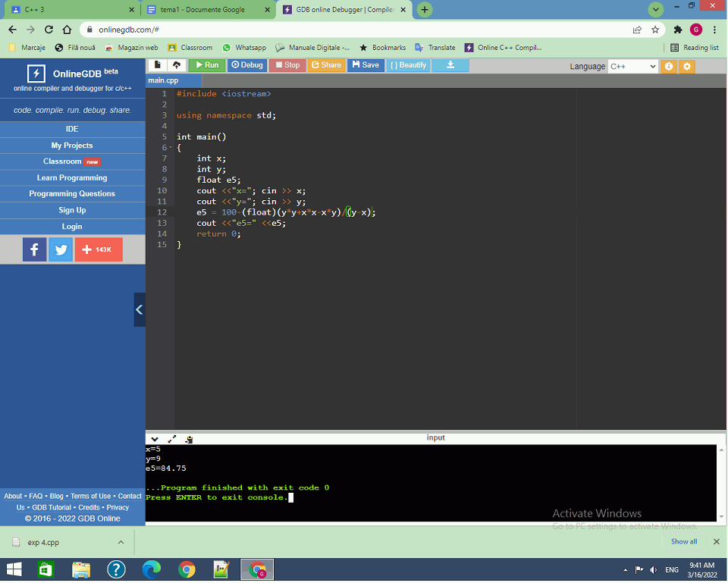Open editor settings gear icon
728x583 pixels.
tap(687, 66)
